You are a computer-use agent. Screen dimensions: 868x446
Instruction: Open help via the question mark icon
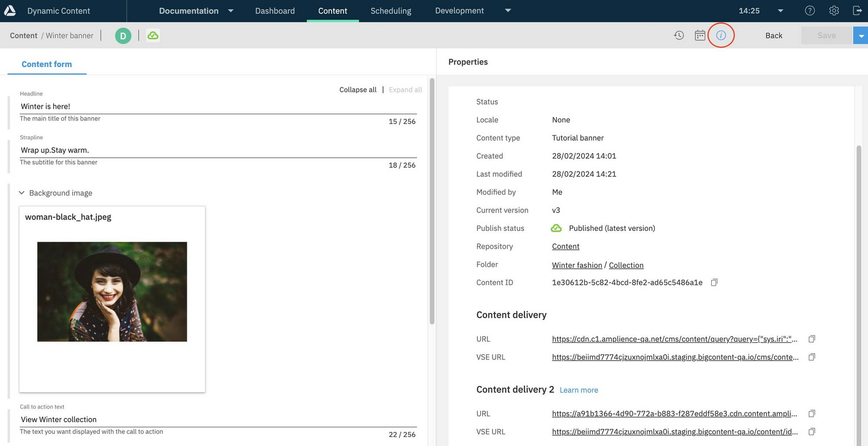pyautogui.click(x=809, y=10)
